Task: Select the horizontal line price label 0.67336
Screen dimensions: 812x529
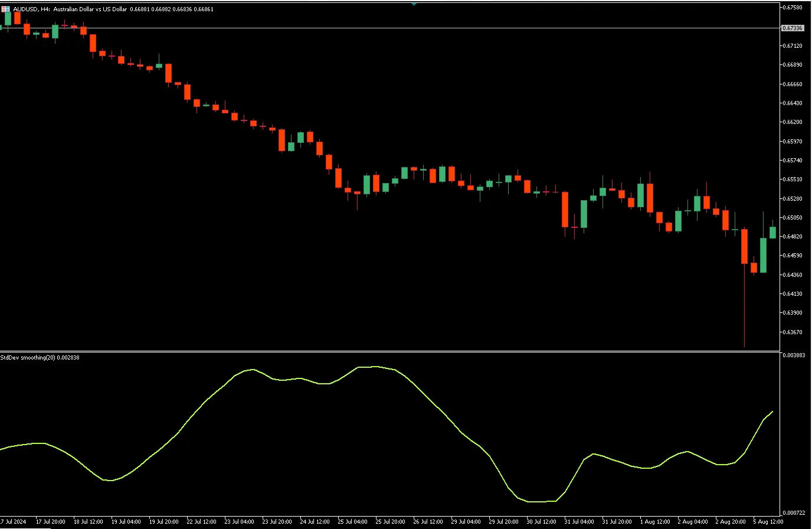Action: pos(792,28)
